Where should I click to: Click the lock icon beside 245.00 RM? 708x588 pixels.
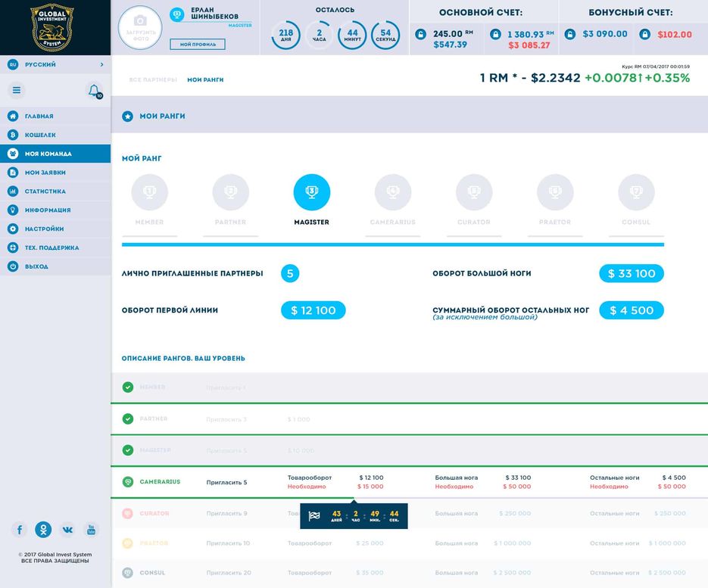coord(420,34)
